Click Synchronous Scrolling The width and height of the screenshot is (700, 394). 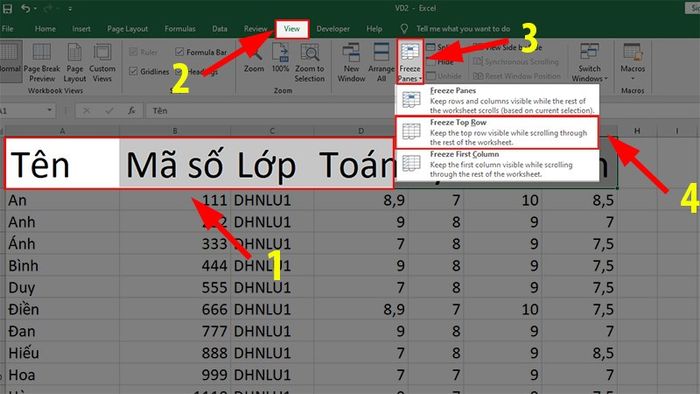click(516, 62)
